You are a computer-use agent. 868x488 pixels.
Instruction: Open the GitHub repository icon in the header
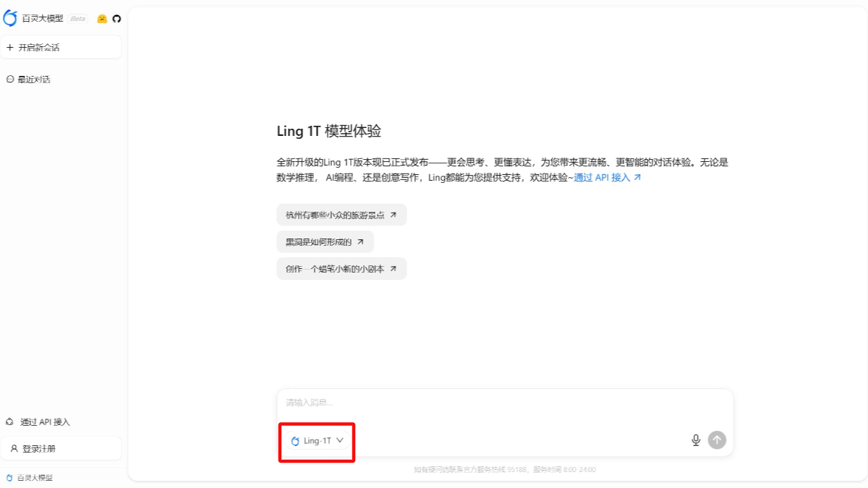pyautogui.click(x=115, y=18)
